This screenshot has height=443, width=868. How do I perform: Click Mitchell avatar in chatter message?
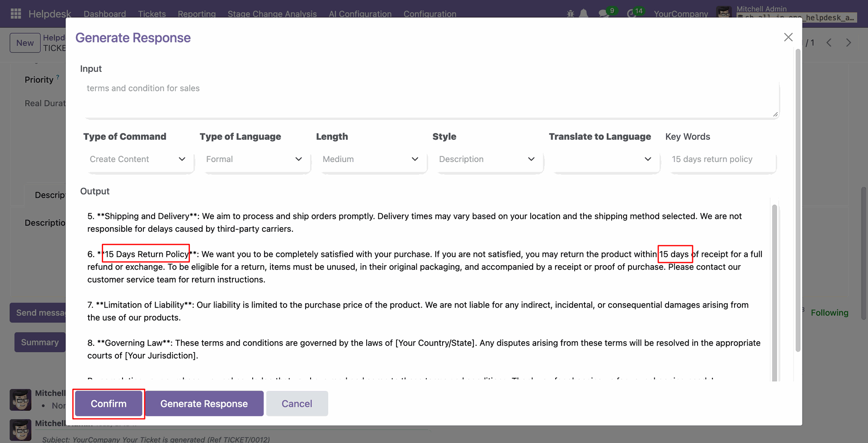click(x=20, y=400)
